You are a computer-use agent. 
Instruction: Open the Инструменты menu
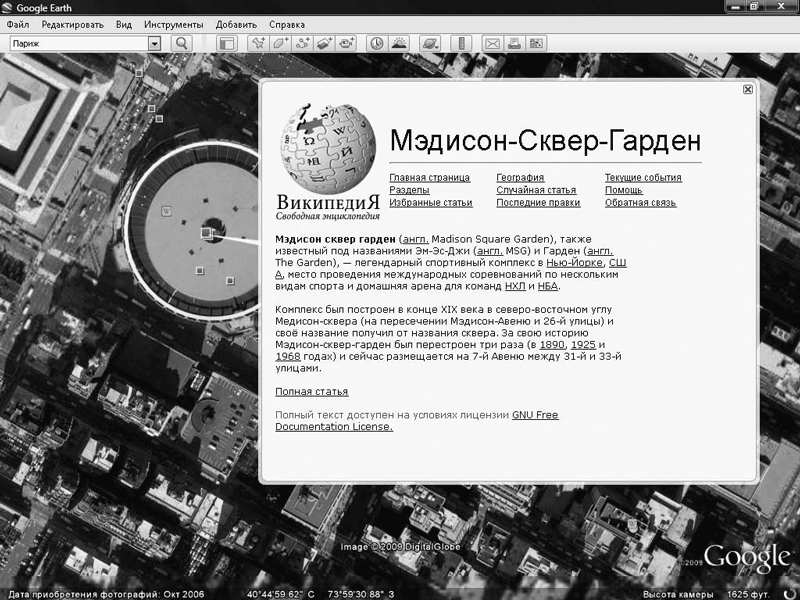pyautogui.click(x=173, y=24)
